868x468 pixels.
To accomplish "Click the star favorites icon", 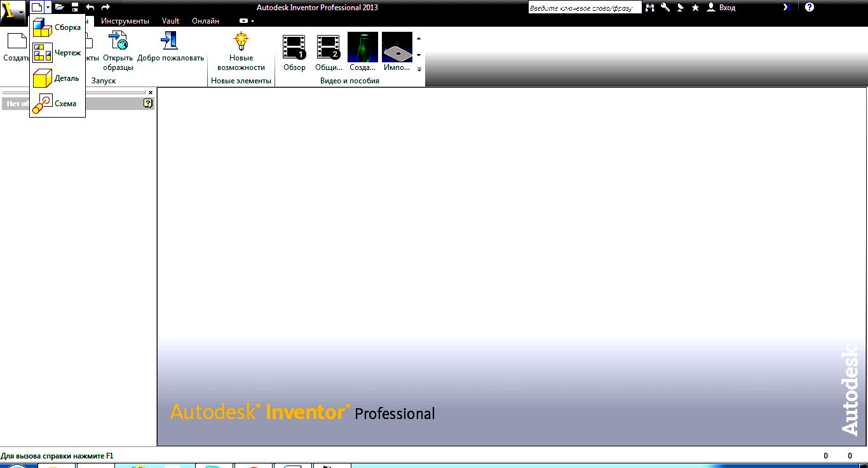I will (x=695, y=8).
